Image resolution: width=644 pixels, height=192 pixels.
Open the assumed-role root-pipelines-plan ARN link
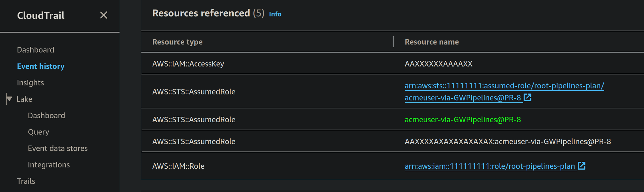(x=504, y=86)
